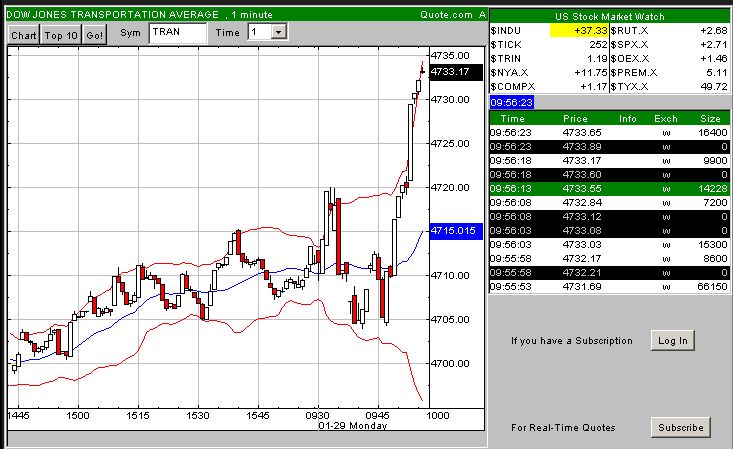This screenshot has height=449, width=733.
Task: Select the green highlighted 4733.55 trade row
Action: 609,189
